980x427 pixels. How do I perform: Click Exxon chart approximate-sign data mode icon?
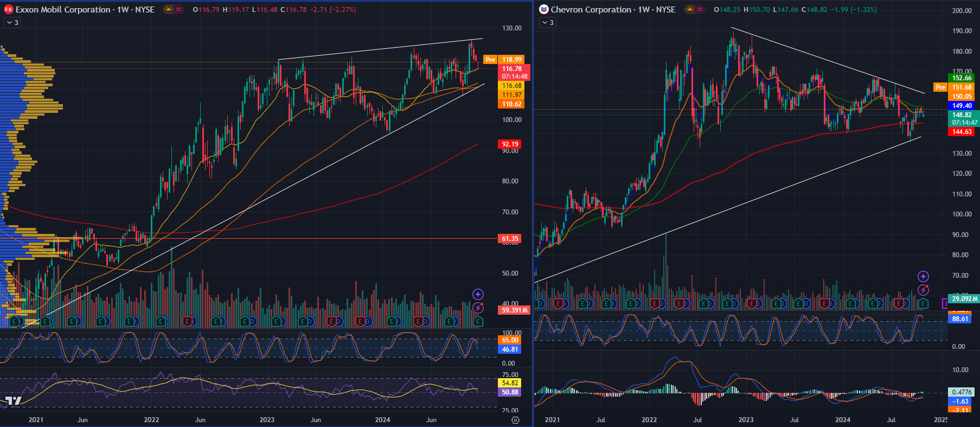(179, 9)
